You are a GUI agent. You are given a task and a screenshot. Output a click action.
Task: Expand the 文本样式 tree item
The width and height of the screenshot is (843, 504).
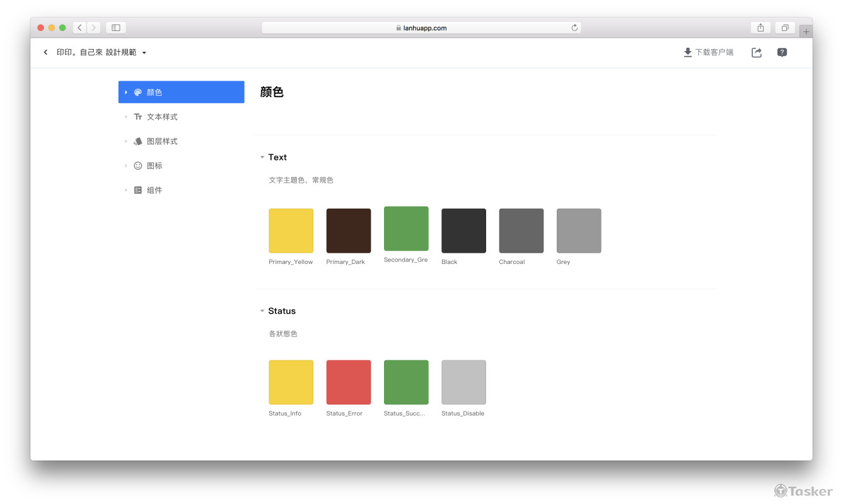[126, 117]
